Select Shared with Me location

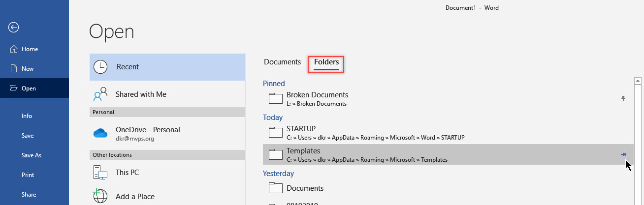[x=167, y=94]
